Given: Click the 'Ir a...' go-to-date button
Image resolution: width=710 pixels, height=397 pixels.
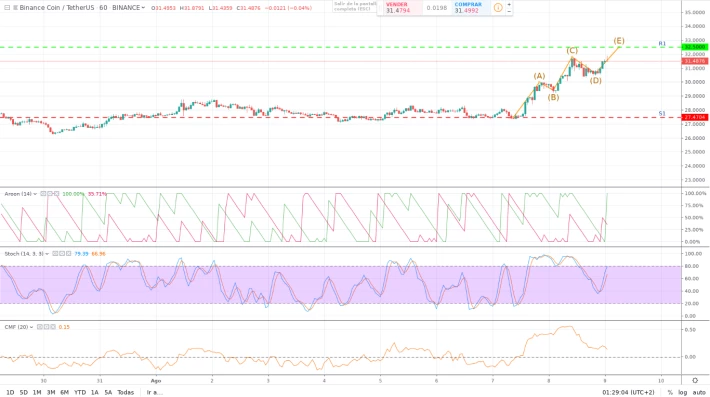Looking at the screenshot, I should pos(154,392).
